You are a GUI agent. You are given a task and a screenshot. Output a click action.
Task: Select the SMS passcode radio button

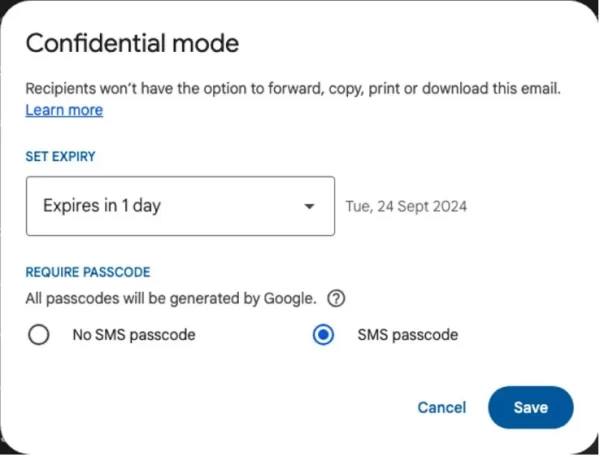[x=323, y=335]
